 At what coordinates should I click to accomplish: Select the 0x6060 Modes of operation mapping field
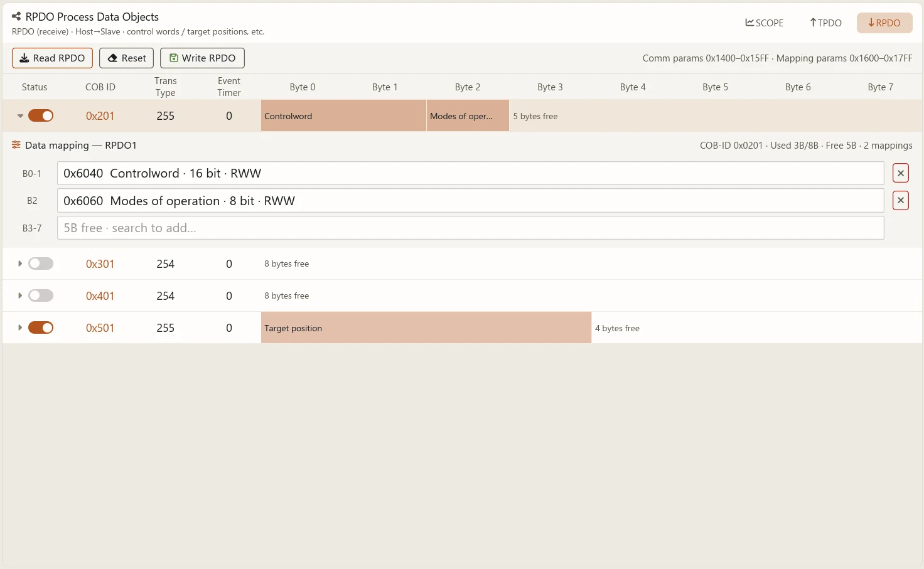(471, 201)
